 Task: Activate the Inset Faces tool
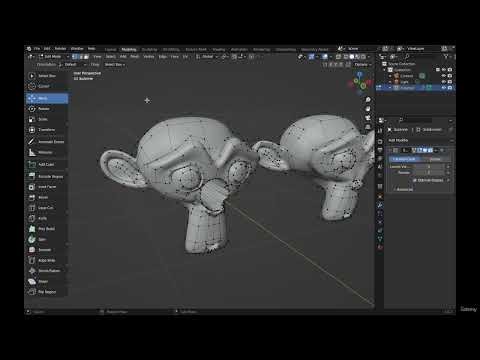47,187
